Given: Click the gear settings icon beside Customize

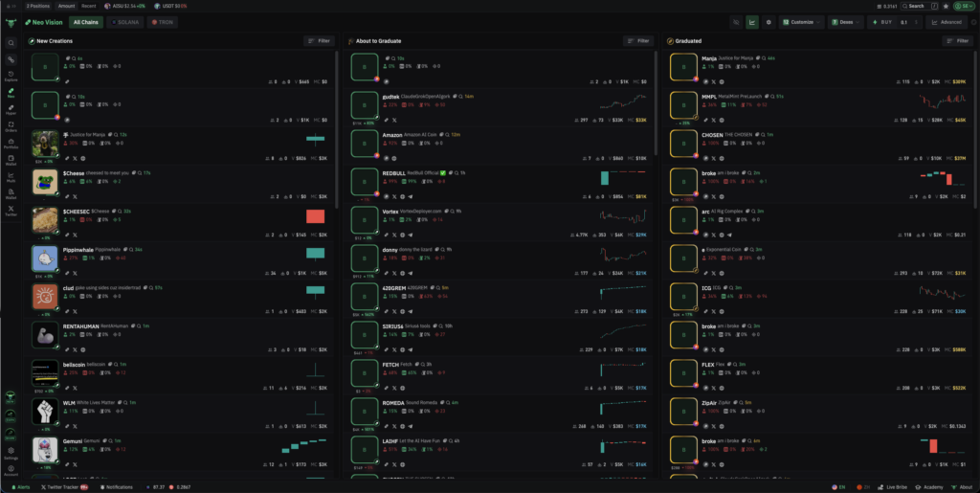Looking at the screenshot, I should (x=768, y=22).
